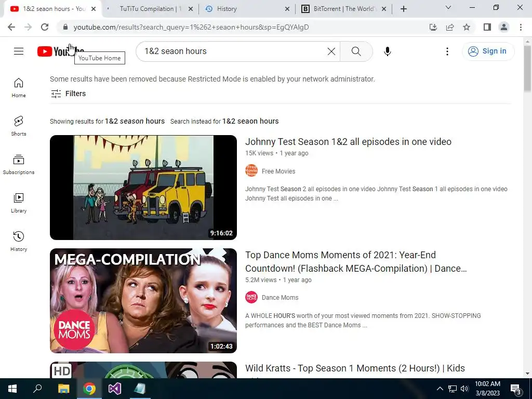This screenshot has height=399, width=532.
Task: Sign in to YouTube
Action: (x=487, y=51)
